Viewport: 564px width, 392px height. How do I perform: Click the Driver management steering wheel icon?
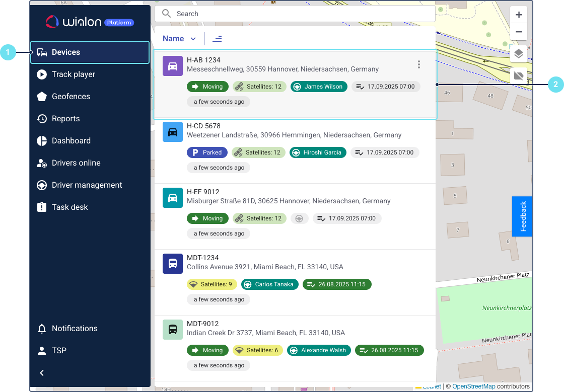(42, 185)
